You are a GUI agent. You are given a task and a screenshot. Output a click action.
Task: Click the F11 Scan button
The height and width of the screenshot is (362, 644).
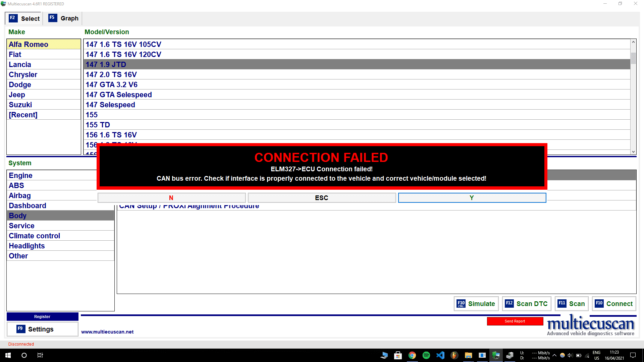pyautogui.click(x=572, y=304)
